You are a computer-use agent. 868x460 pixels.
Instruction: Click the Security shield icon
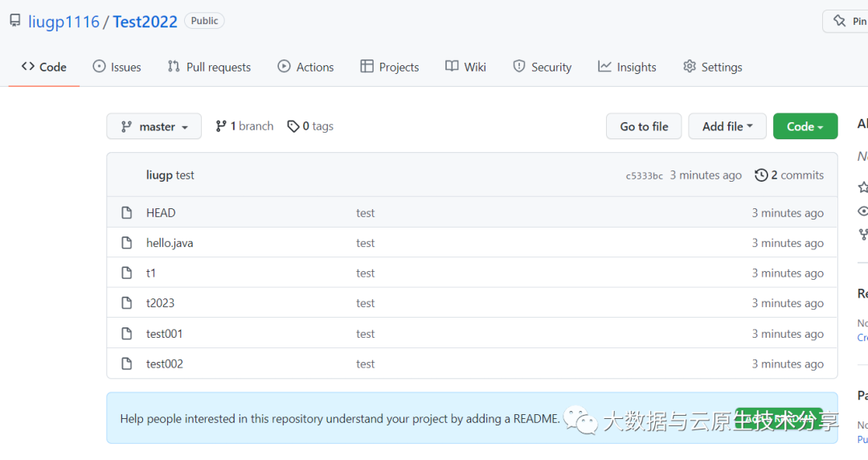coord(518,67)
